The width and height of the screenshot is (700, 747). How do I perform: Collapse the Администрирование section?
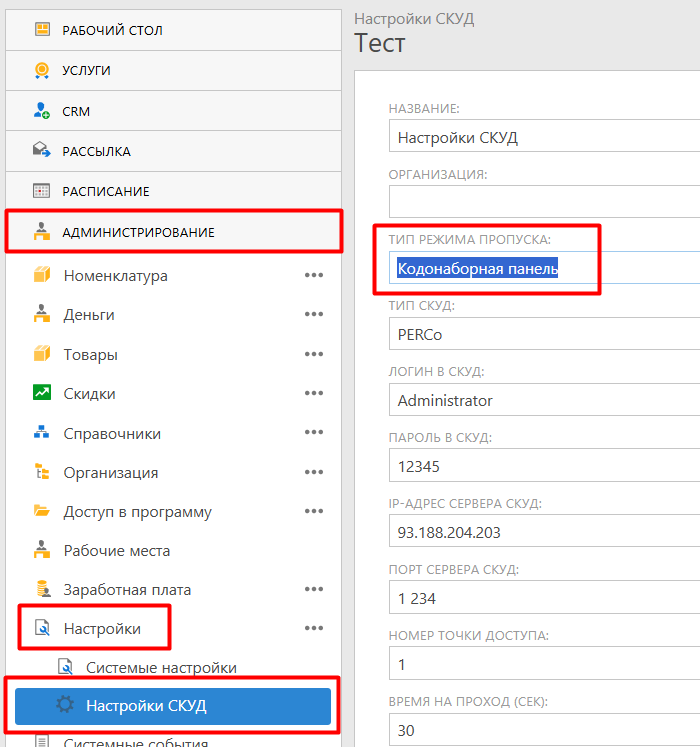pos(173,232)
